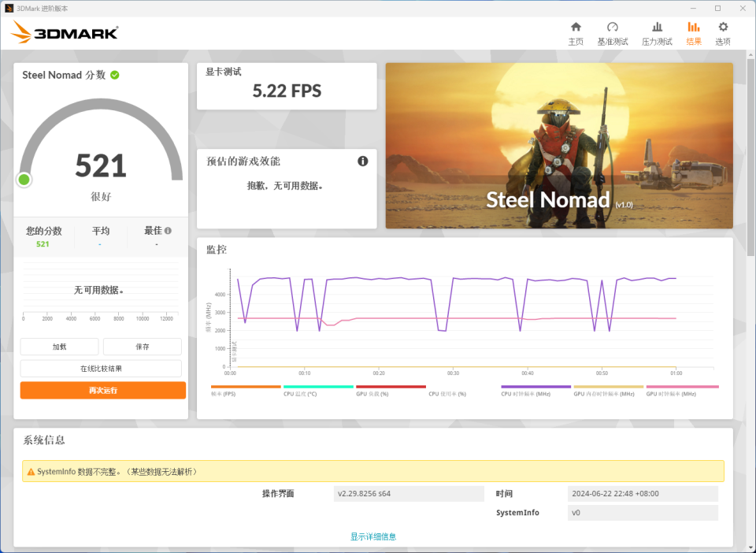
Task: Click the green validation checkmark beside Steel Nomad 分数
Action: tap(115, 75)
